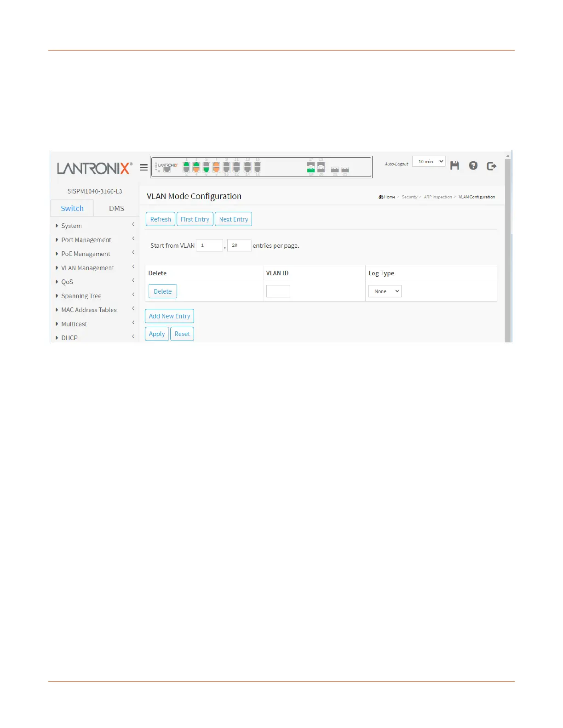
Task: Click the Reset button
Action: 182,334
